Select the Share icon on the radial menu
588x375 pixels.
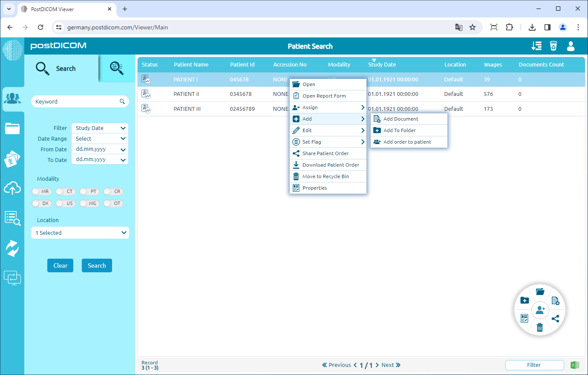coord(556,318)
